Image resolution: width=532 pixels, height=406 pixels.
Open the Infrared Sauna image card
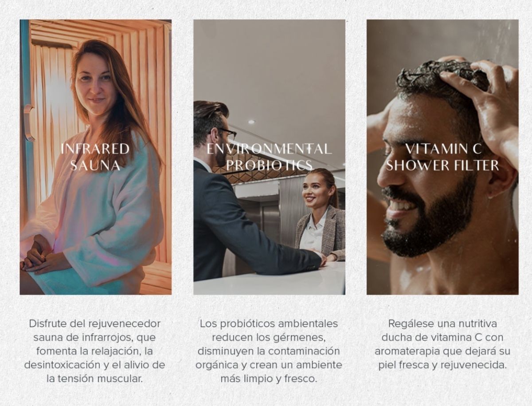point(95,157)
